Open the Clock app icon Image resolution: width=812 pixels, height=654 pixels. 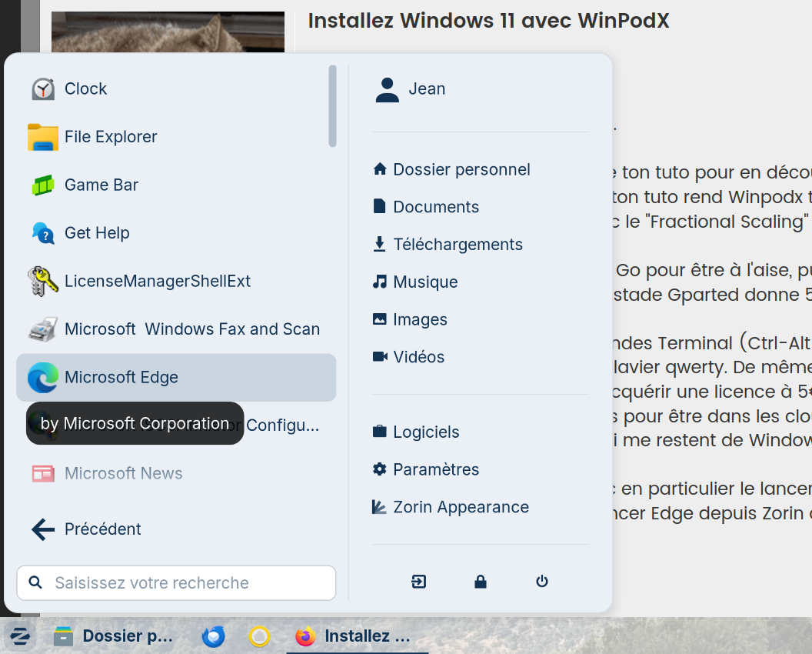point(43,89)
